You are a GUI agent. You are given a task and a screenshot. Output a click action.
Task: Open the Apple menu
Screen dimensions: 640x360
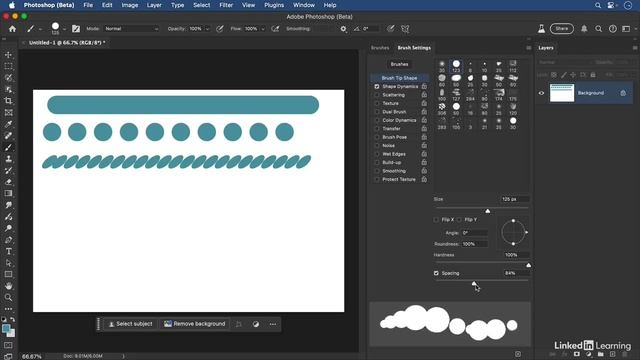(x=12, y=5)
